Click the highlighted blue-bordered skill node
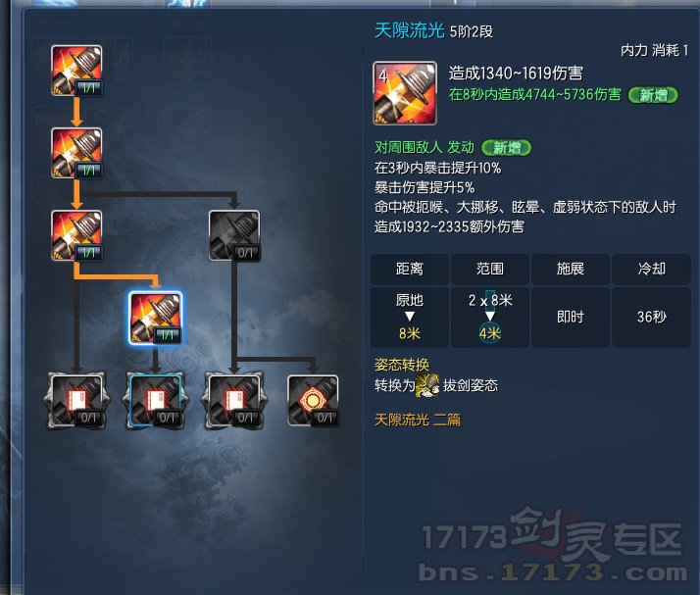 coord(155,318)
